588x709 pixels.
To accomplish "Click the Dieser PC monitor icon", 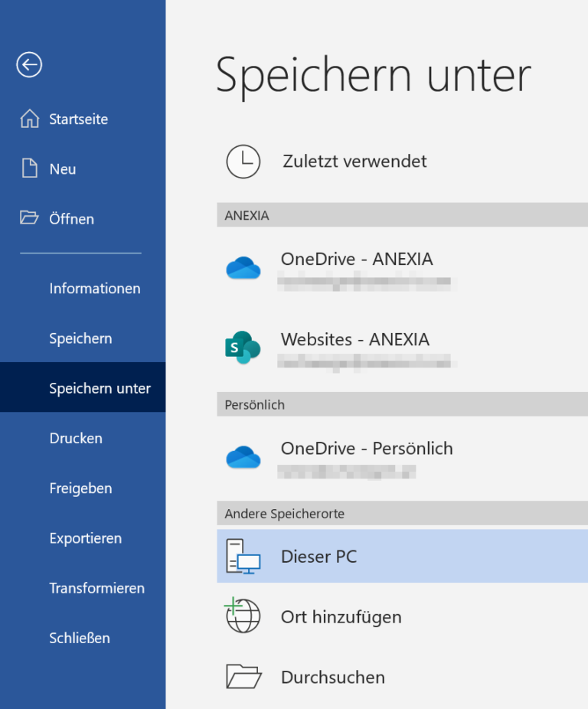I will pos(243,557).
